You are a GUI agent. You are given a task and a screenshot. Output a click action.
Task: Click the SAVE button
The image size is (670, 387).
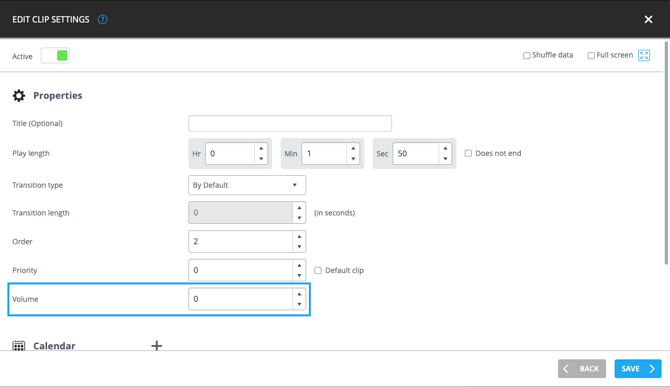(x=638, y=369)
